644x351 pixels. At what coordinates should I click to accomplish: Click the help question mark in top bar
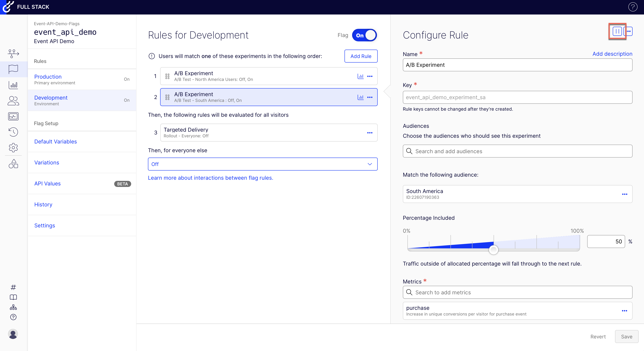633,7
